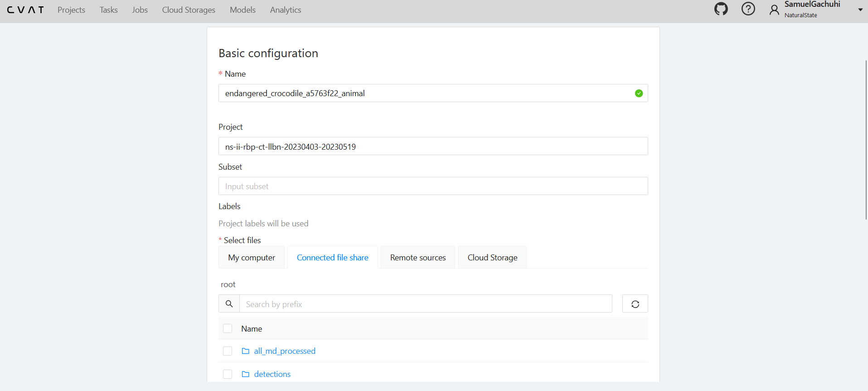
Task: Click the root breadcrumb
Action: pos(228,284)
